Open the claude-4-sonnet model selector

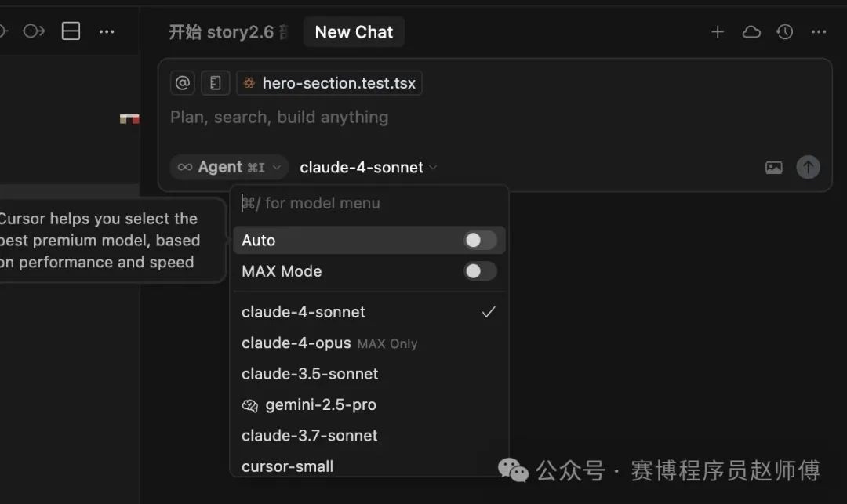click(x=368, y=167)
